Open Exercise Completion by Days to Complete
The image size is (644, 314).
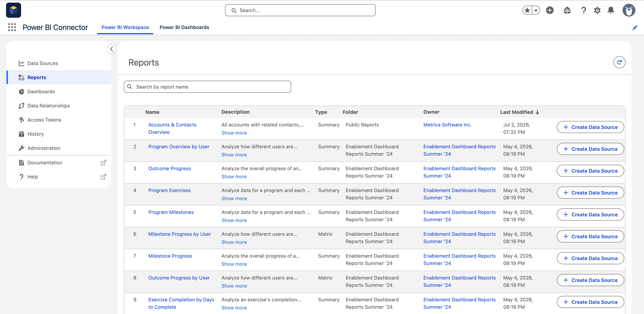[x=181, y=303]
